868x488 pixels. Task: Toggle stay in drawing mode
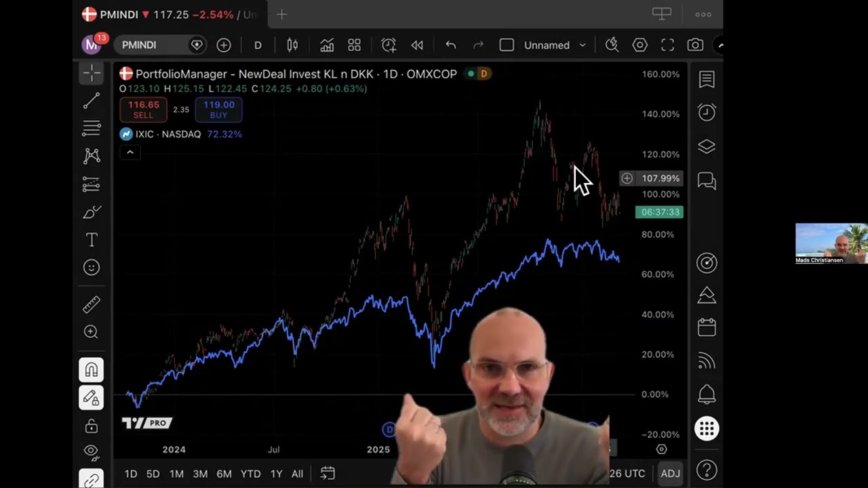[92, 398]
